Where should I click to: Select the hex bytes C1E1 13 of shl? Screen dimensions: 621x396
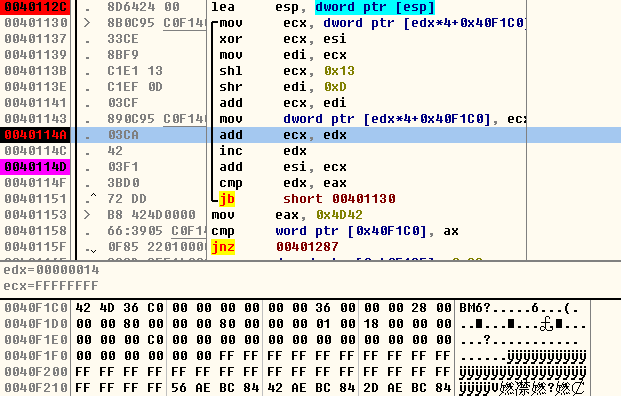click(x=135, y=71)
